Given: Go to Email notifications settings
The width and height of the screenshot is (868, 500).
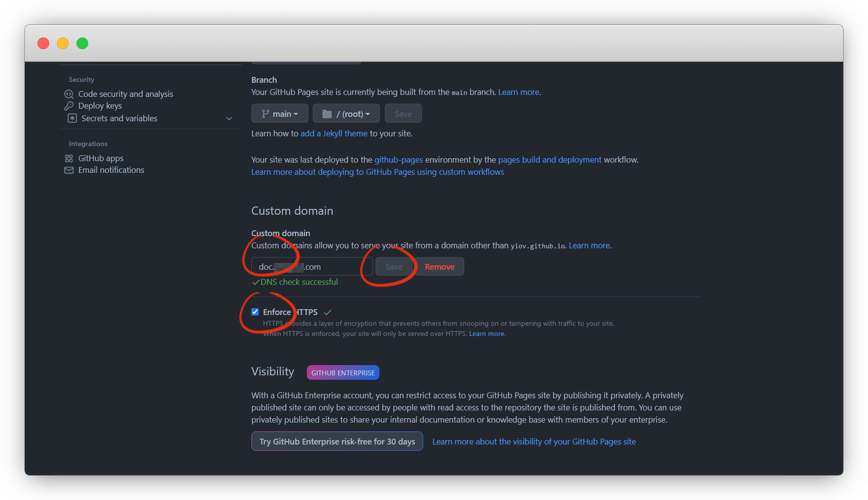Looking at the screenshot, I should [x=111, y=170].
